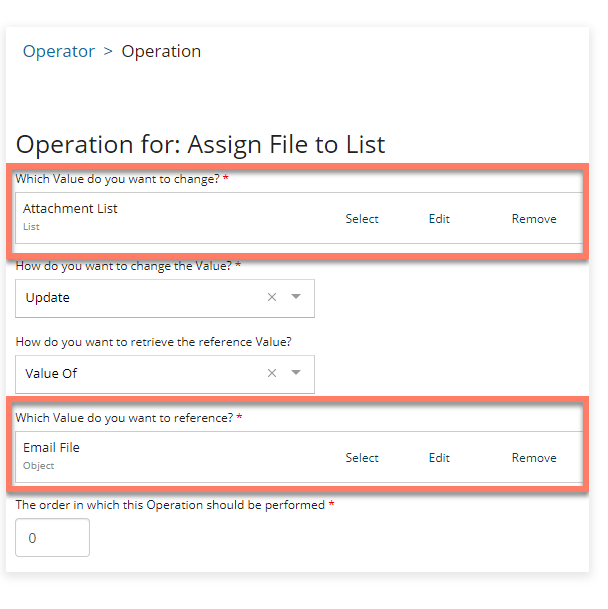Click the Operation breadcrumb item

point(161,51)
